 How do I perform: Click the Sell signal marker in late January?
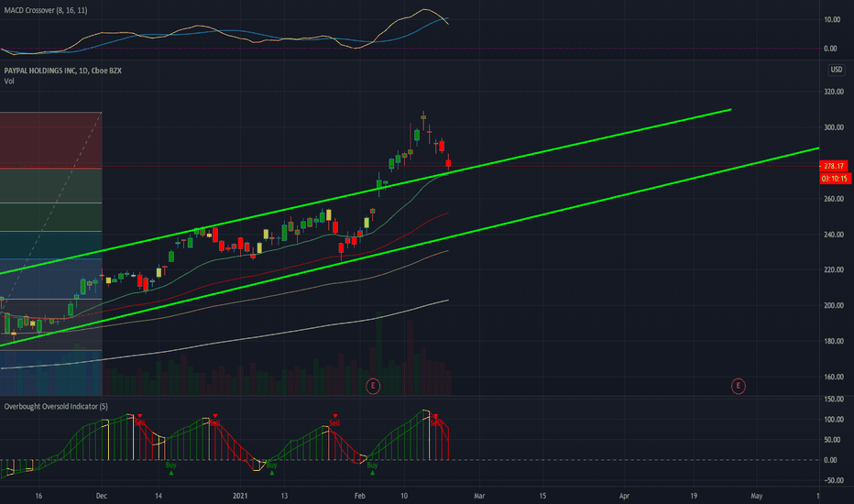click(334, 420)
